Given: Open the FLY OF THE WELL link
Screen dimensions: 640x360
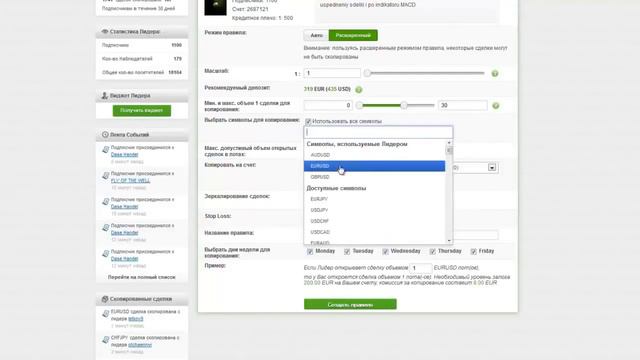Looking at the screenshot, I should tap(131, 180).
